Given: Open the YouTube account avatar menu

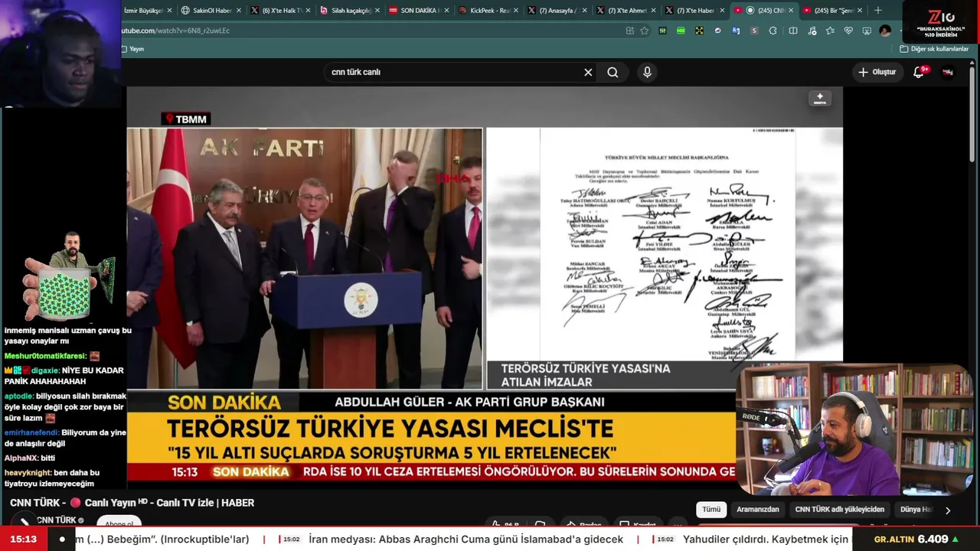Looking at the screenshot, I should tap(948, 72).
